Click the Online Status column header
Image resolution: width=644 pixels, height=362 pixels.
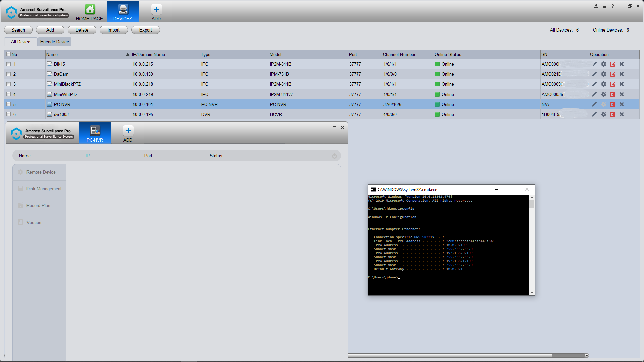[x=487, y=54]
